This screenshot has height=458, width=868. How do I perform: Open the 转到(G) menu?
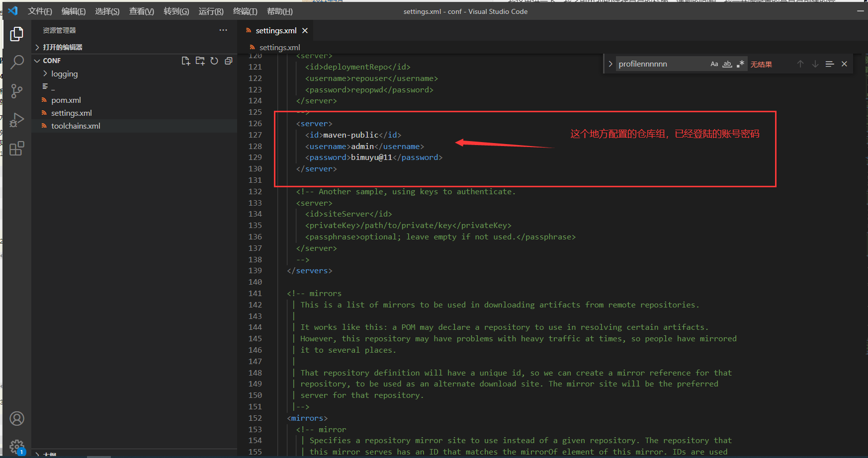pos(176,11)
